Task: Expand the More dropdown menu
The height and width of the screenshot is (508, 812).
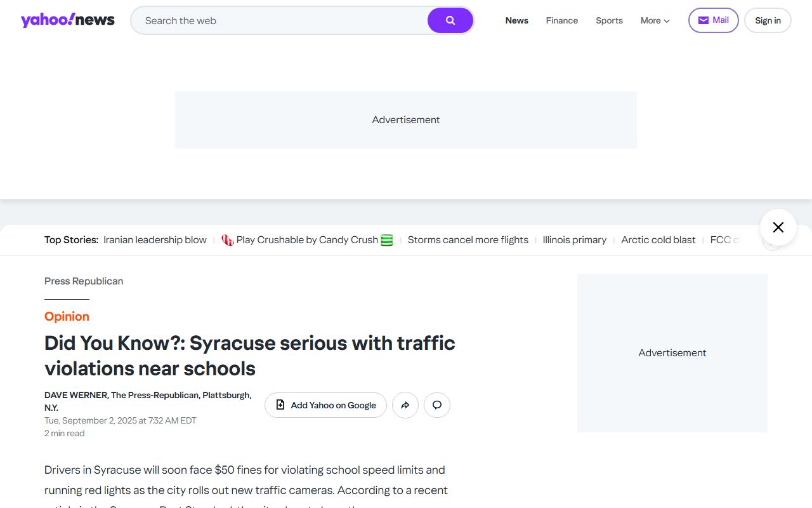Action: (x=655, y=20)
